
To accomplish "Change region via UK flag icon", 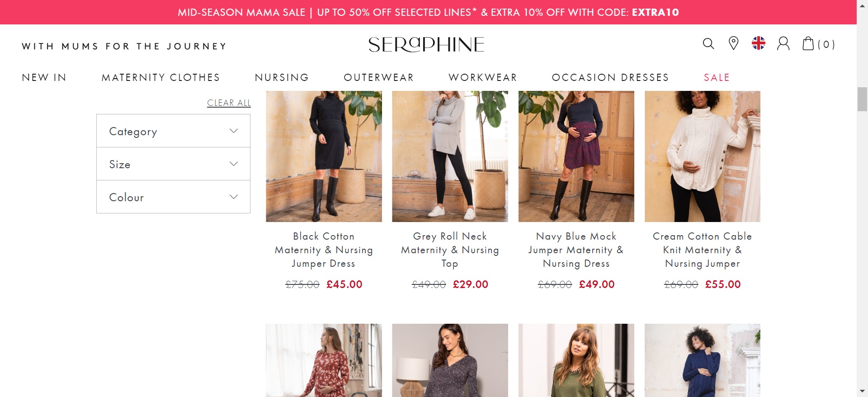I will click(x=758, y=43).
